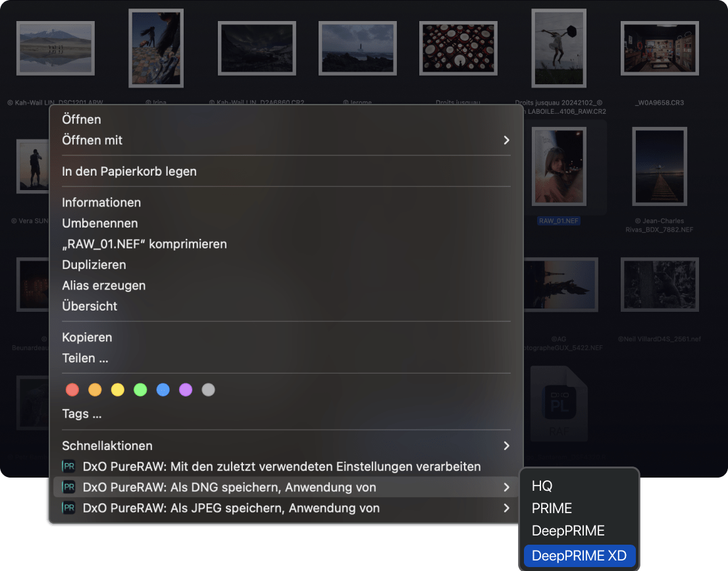This screenshot has width=728, height=571.
Task: Expand the Schnellaktionen submenu arrow
Action: pyautogui.click(x=507, y=446)
